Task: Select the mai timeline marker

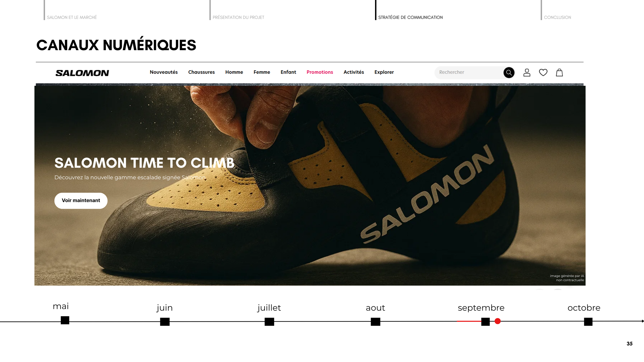Action: point(65,320)
